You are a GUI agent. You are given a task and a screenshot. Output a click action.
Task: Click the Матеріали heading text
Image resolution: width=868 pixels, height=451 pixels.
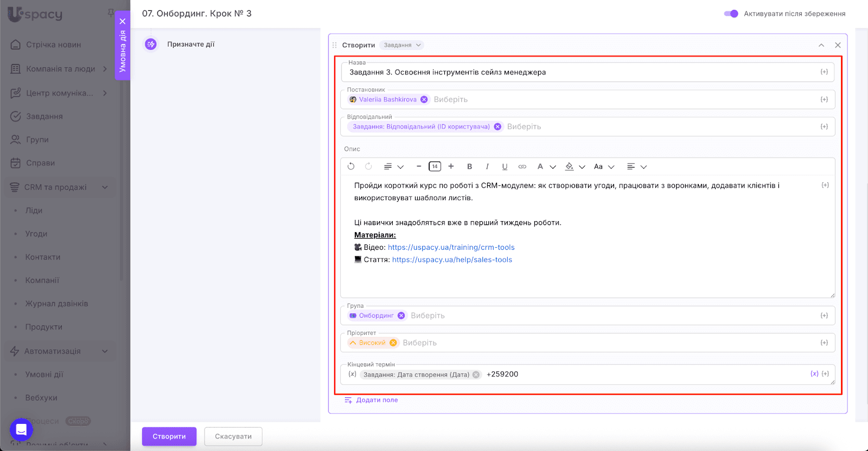point(375,235)
